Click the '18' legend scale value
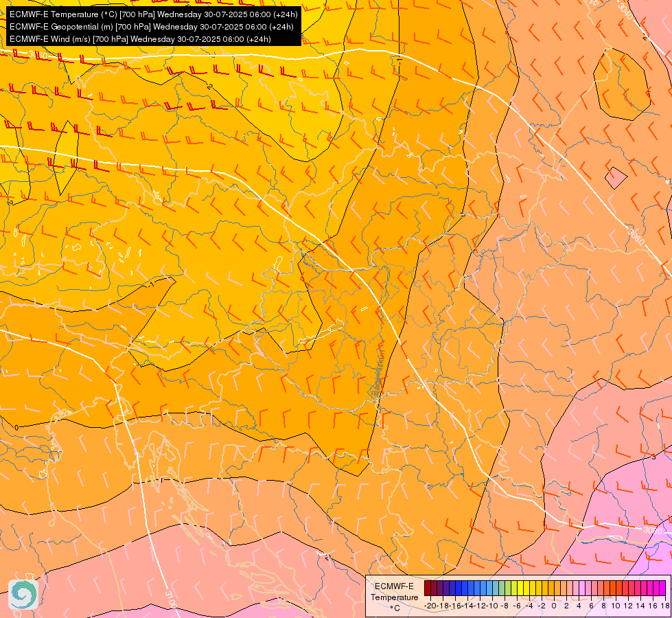The image size is (672, 618). coord(665,606)
